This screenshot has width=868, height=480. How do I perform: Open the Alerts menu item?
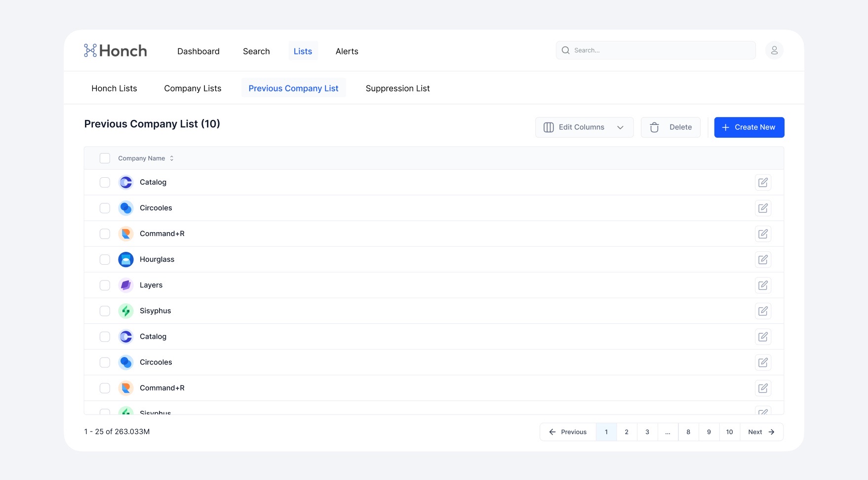click(347, 51)
